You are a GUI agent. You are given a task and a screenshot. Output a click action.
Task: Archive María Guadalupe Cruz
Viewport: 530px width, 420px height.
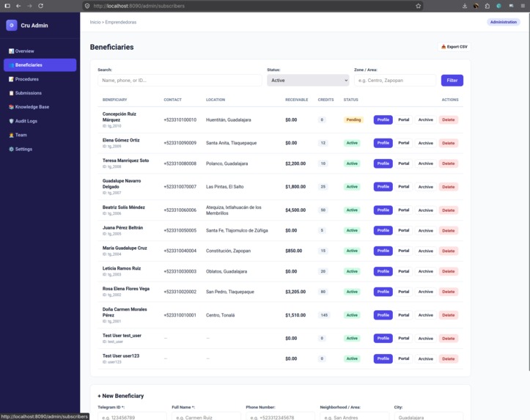(426, 251)
